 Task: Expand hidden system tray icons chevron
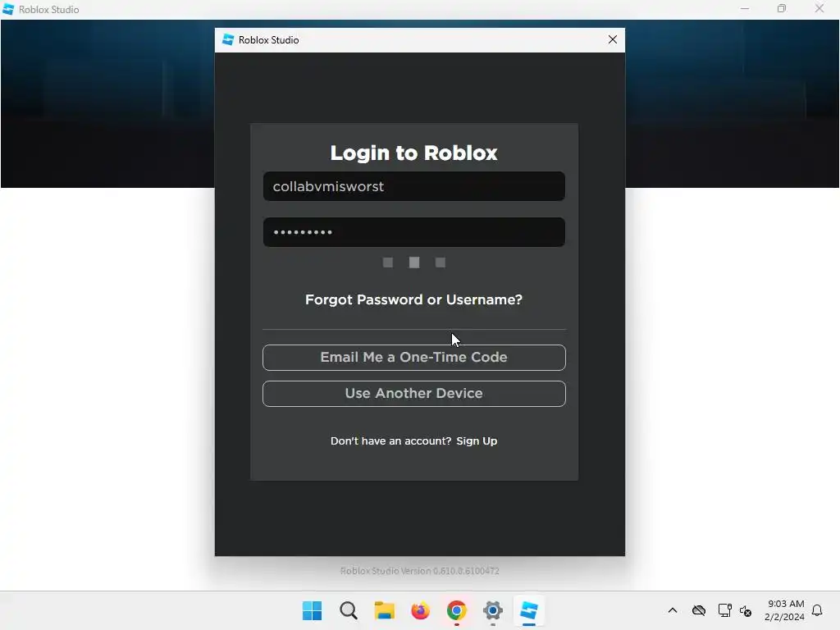point(673,610)
